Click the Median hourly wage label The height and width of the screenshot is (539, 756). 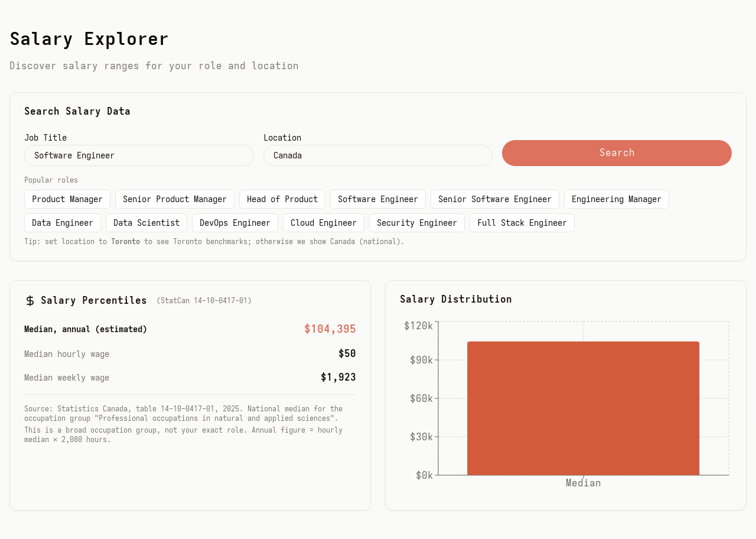(x=67, y=354)
